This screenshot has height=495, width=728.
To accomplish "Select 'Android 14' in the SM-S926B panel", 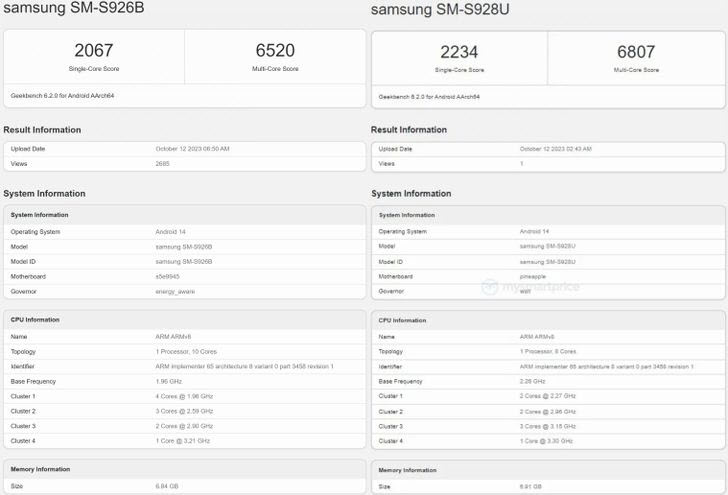I will click(170, 232).
